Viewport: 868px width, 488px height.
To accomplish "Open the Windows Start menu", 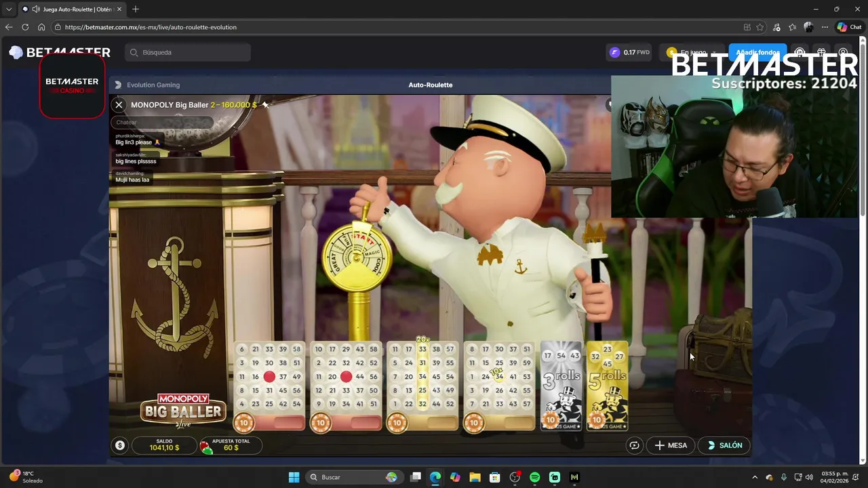I will [x=294, y=477].
